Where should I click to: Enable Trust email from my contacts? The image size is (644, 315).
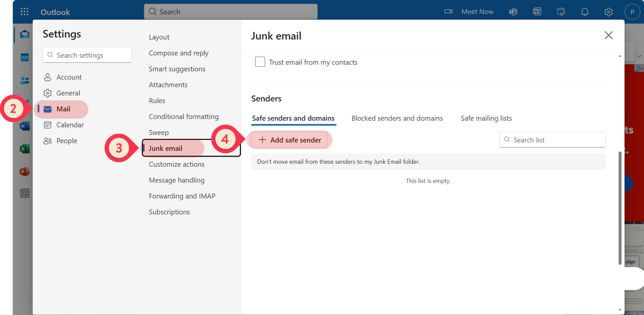(x=260, y=62)
